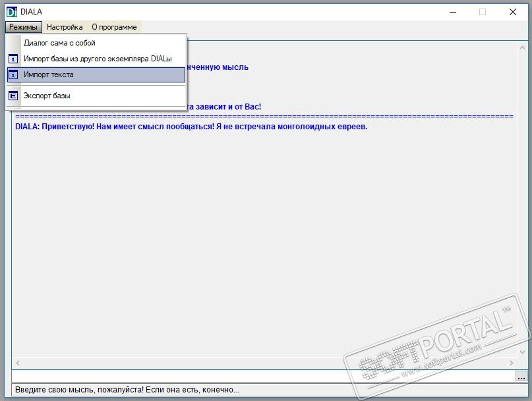The image size is (532, 401).
Task: Open the Режимы menu
Action: pos(24,27)
